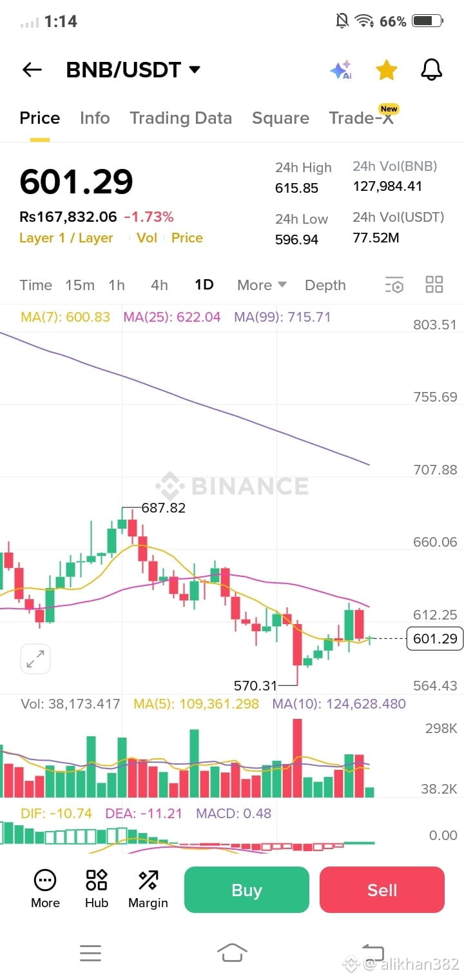Image resolution: width=464 pixels, height=980 pixels.
Task: Switch to the Info tab
Action: click(95, 118)
